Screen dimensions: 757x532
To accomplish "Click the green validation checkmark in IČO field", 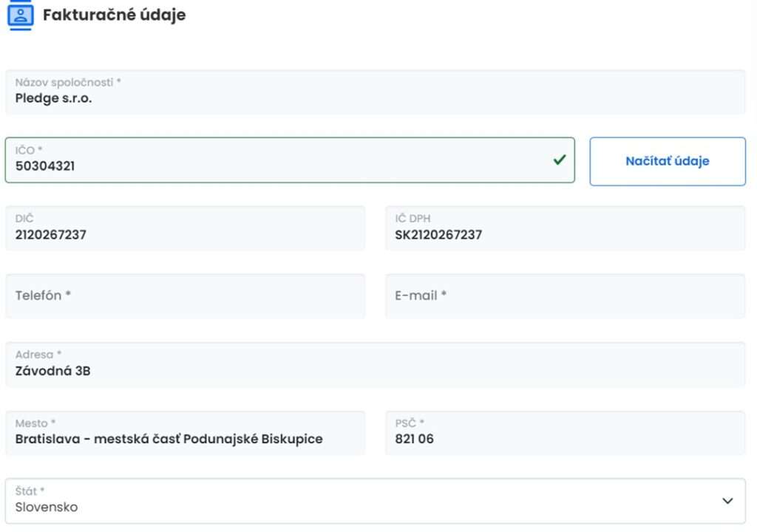I will click(x=560, y=160).
